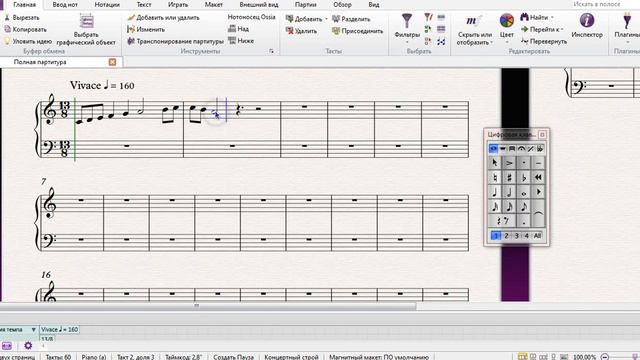Open the Текст ribbon tab
Viewport: 640px width, 360px height.
(144, 4)
